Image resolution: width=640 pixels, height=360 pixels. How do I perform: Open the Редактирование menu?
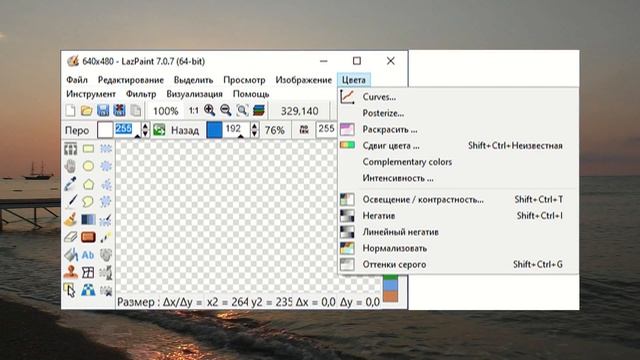tap(131, 80)
